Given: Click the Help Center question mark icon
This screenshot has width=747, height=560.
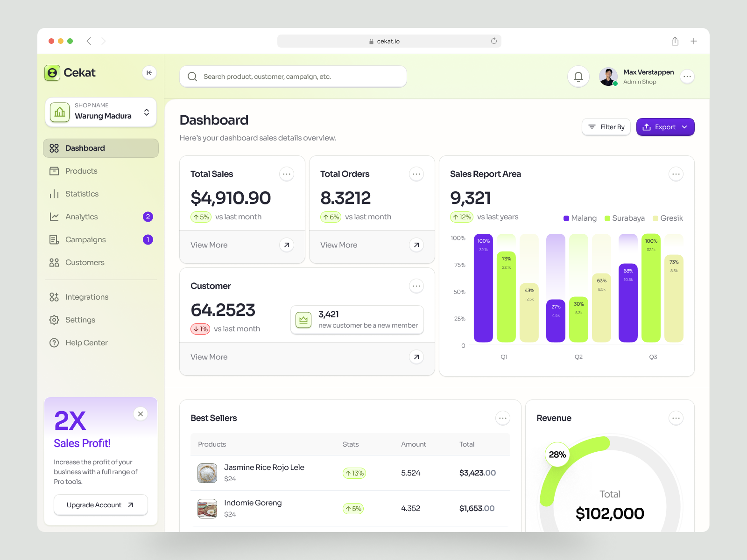Looking at the screenshot, I should (54, 343).
